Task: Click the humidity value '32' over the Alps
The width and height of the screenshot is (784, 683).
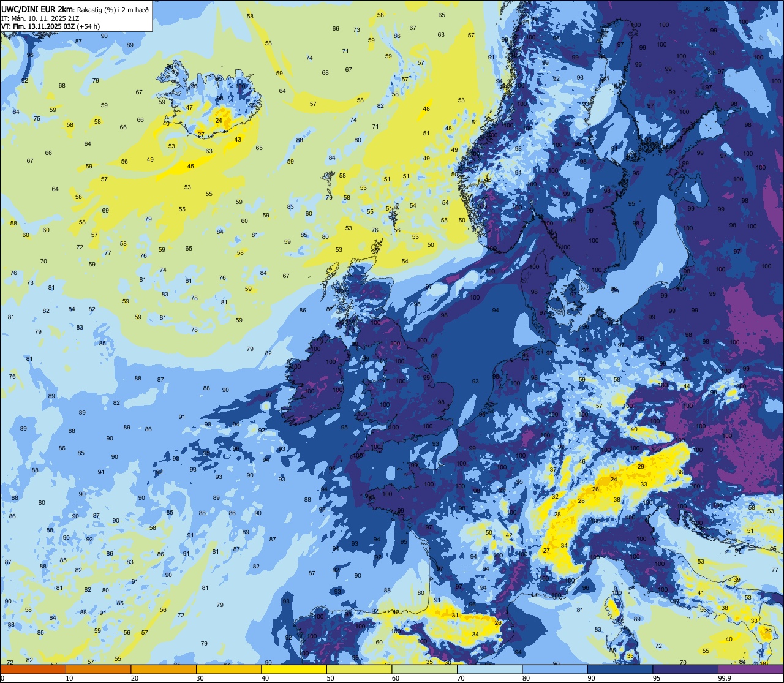Action: point(555,497)
